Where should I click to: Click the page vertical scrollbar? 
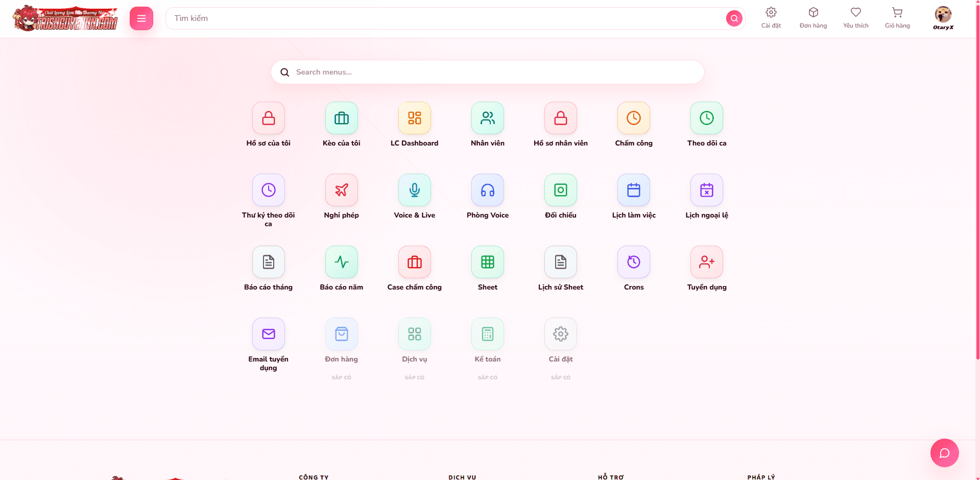pos(977,181)
